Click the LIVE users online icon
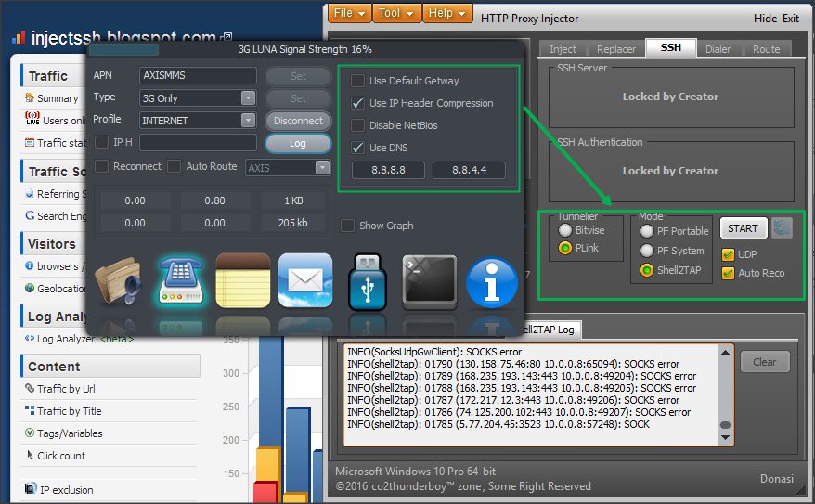Image resolution: width=815 pixels, height=504 pixels. click(x=32, y=119)
